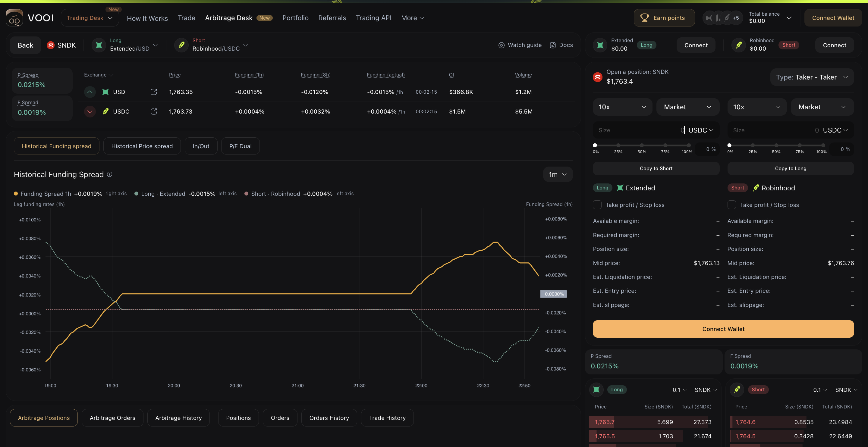Set Long size slider to 50%
This screenshot has width=868, height=447.
pos(642,145)
